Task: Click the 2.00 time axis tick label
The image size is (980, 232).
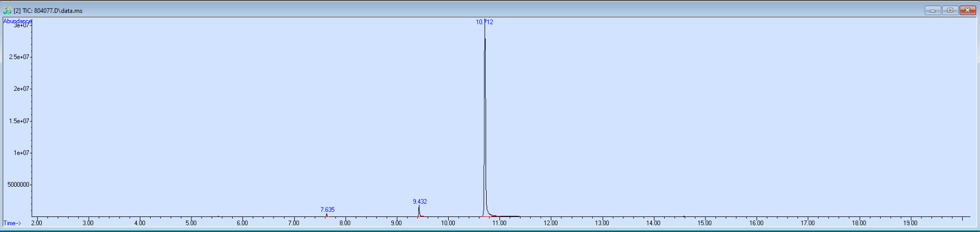Action: click(37, 223)
